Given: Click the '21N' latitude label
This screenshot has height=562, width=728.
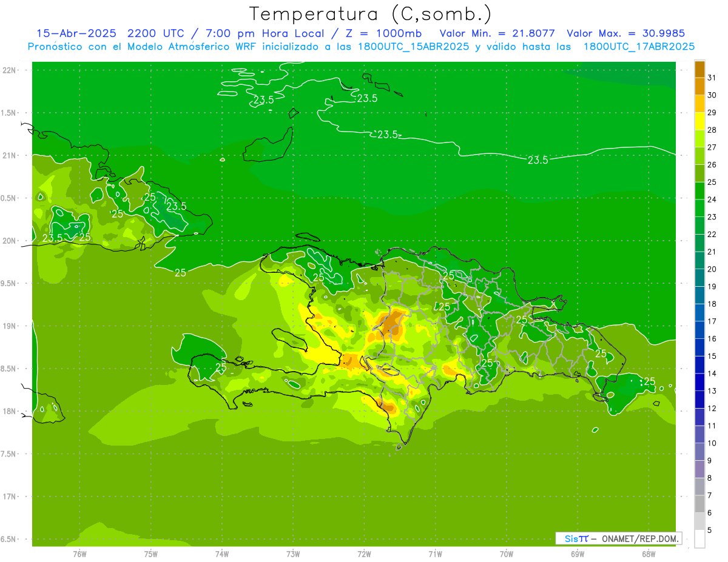Looking at the screenshot, I should coord(9,155).
